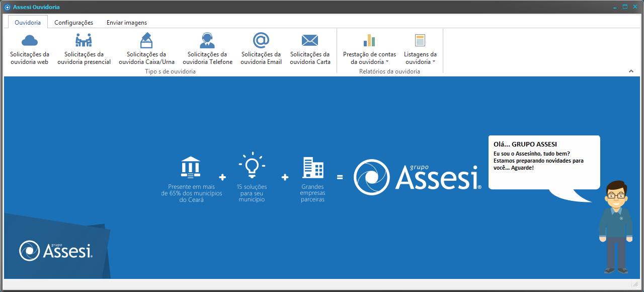644x292 pixels.
Task: Click the Prestação de contas chart icon
Action: click(x=369, y=40)
